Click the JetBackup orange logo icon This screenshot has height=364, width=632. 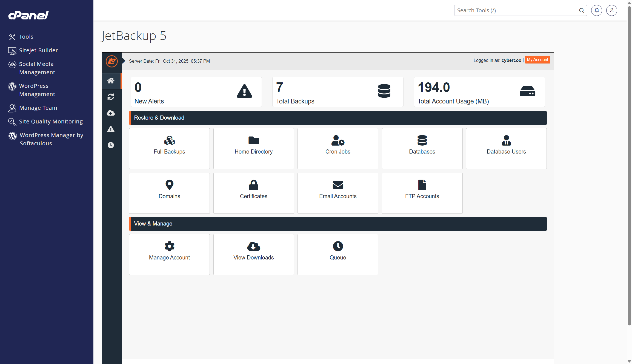pyautogui.click(x=112, y=61)
